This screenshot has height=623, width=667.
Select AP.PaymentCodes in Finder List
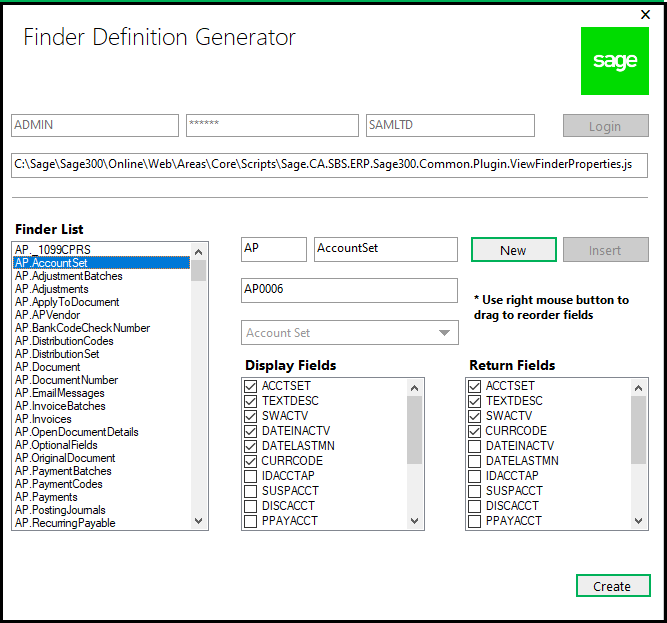101,484
